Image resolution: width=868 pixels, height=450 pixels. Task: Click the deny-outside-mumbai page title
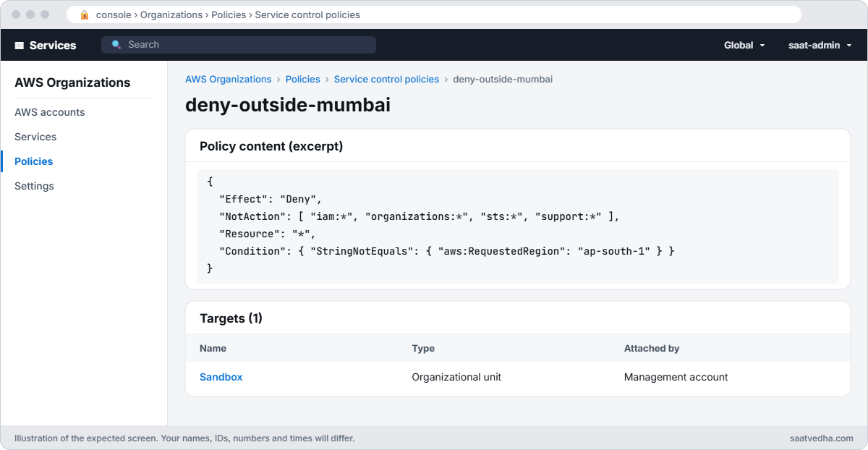click(288, 105)
